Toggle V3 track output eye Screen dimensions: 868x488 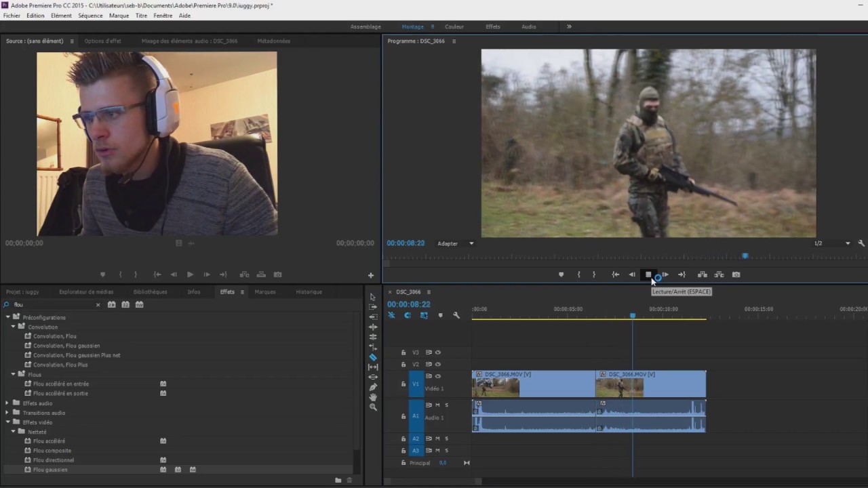[x=438, y=352]
